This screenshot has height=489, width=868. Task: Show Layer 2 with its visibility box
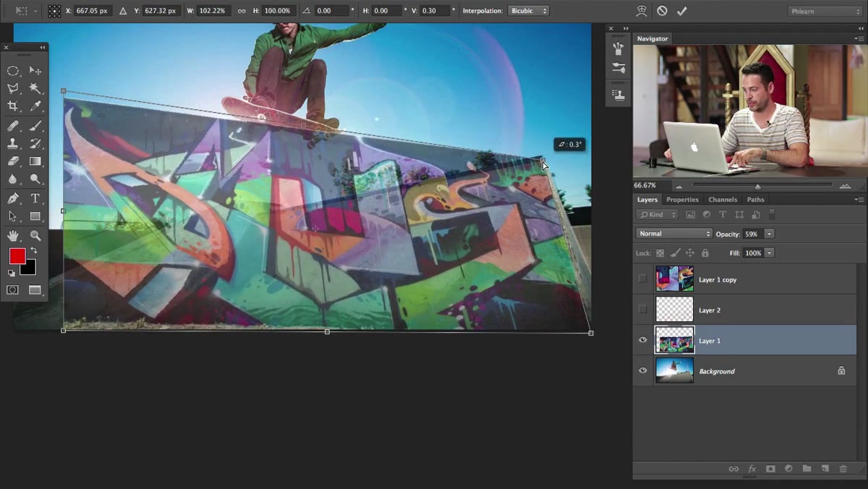(642, 310)
